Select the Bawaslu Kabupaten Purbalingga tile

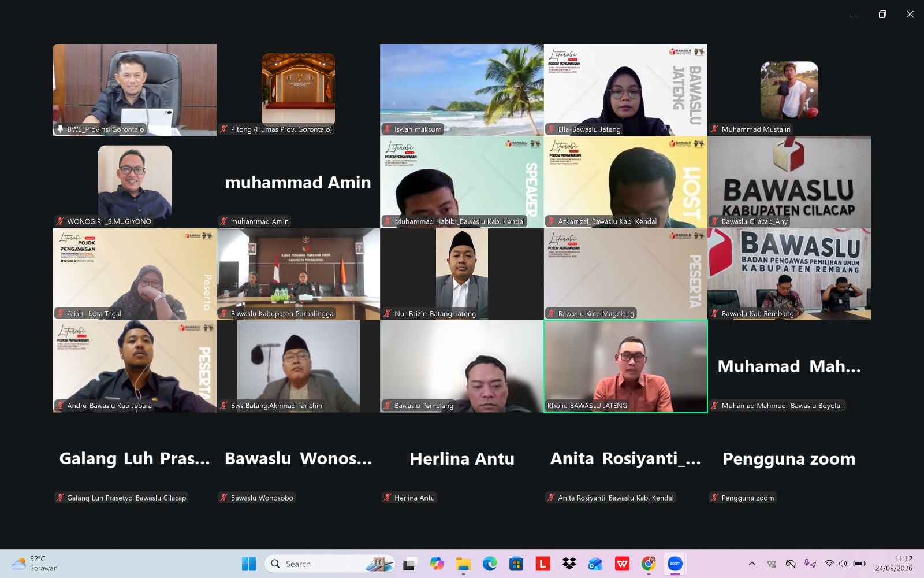[298, 274]
